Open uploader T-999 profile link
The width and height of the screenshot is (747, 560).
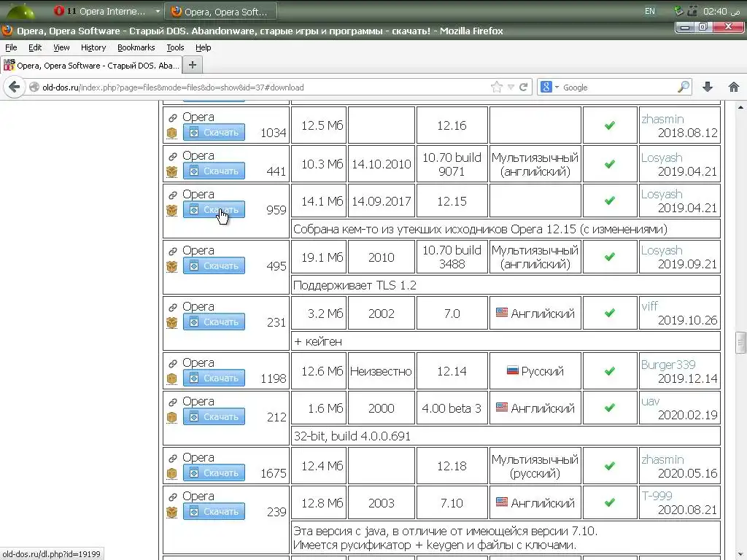pyautogui.click(x=657, y=496)
